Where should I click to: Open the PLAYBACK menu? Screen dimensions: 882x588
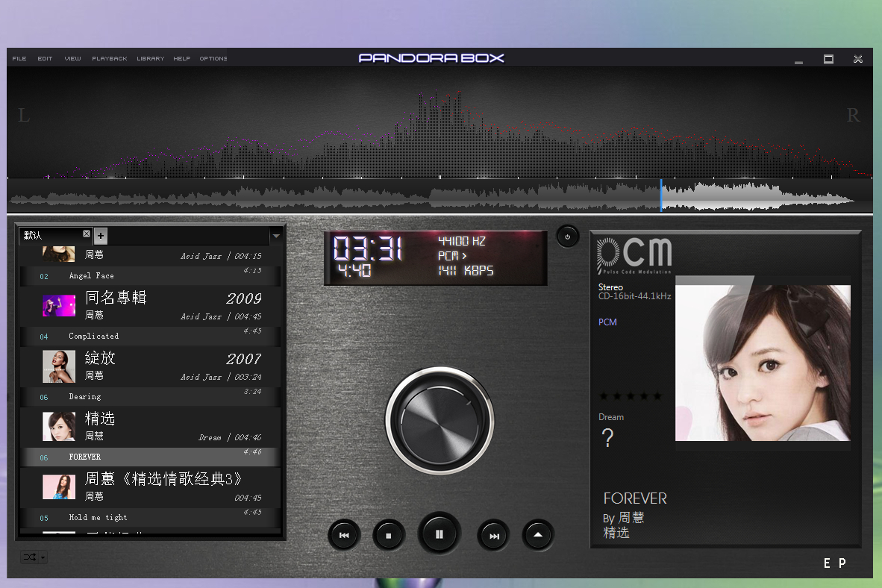click(110, 58)
